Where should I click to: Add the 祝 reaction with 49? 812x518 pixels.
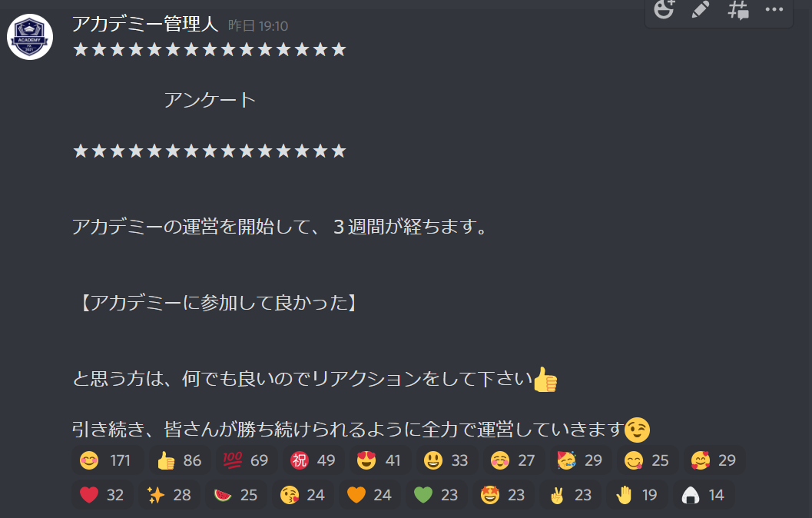[313, 460]
